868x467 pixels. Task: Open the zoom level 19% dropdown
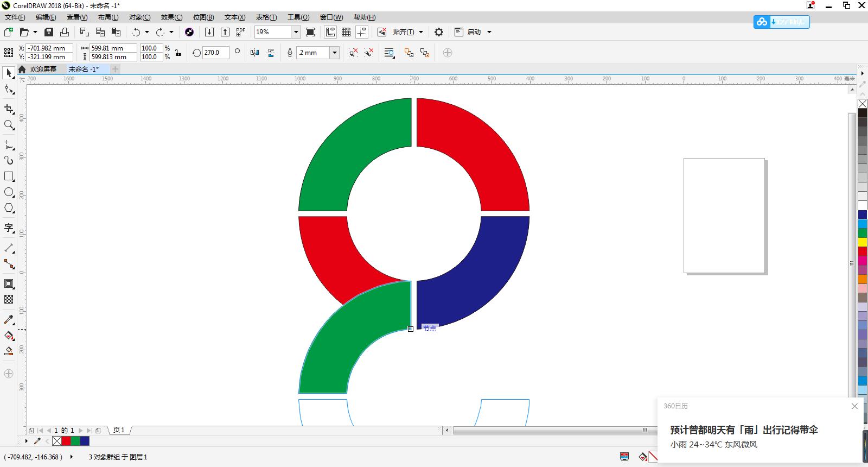296,32
